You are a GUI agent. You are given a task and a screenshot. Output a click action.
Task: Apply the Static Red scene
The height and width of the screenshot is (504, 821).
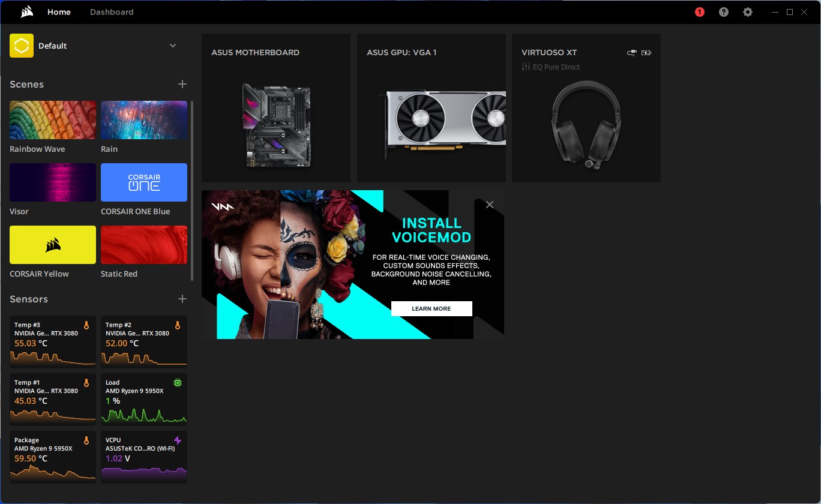(x=144, y=245)
